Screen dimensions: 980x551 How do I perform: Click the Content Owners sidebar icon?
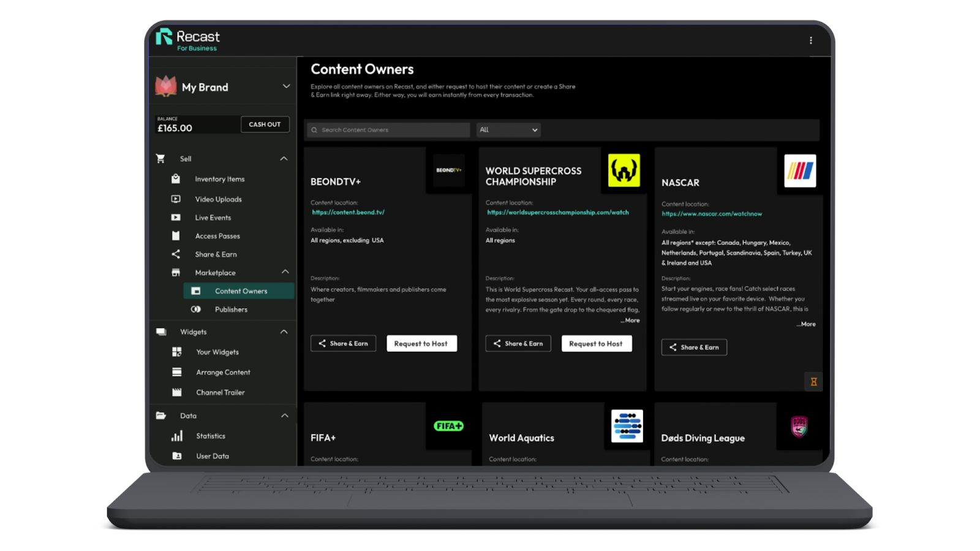coord(196,291)
